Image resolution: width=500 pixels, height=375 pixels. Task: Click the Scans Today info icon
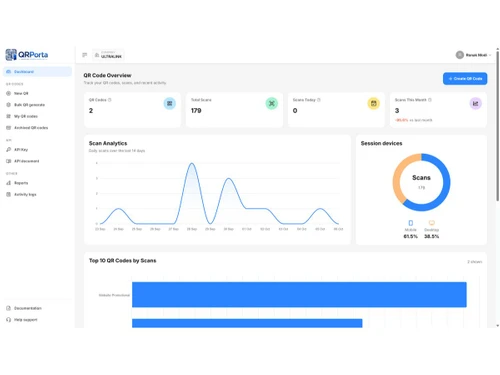click(x=319, y=100)
